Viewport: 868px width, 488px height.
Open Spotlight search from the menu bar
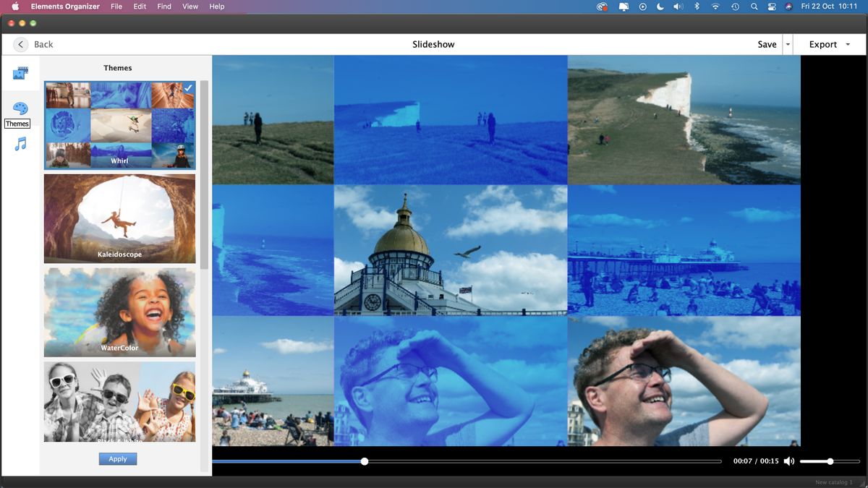point(754,7)
